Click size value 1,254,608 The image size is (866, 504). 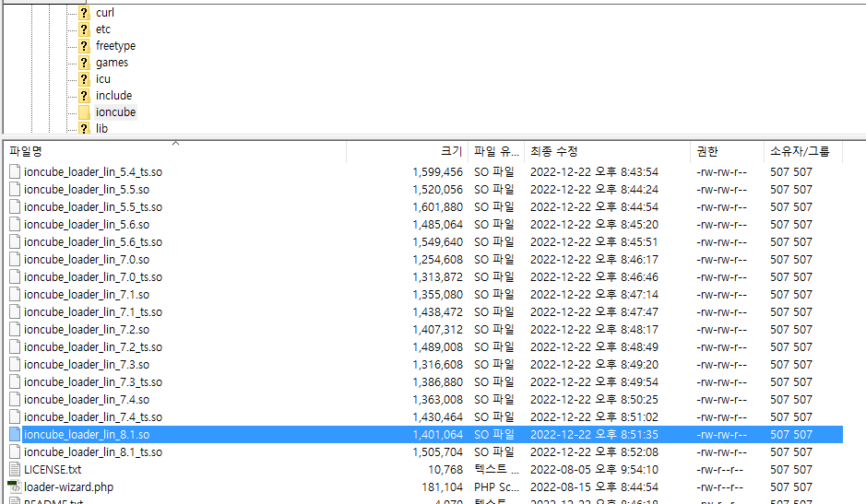pyautogui.click(x=437, y=260)
